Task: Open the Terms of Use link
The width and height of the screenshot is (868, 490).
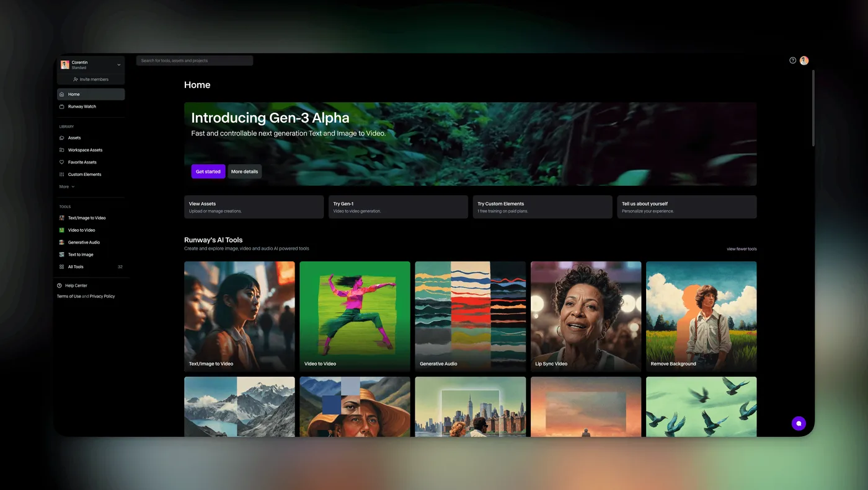Action: click(x=69, y=297)
